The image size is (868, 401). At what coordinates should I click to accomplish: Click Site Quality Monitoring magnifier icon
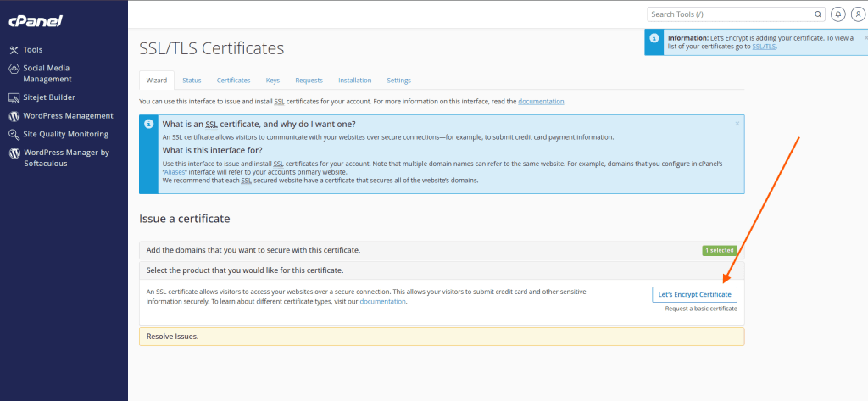pos(14,135)
